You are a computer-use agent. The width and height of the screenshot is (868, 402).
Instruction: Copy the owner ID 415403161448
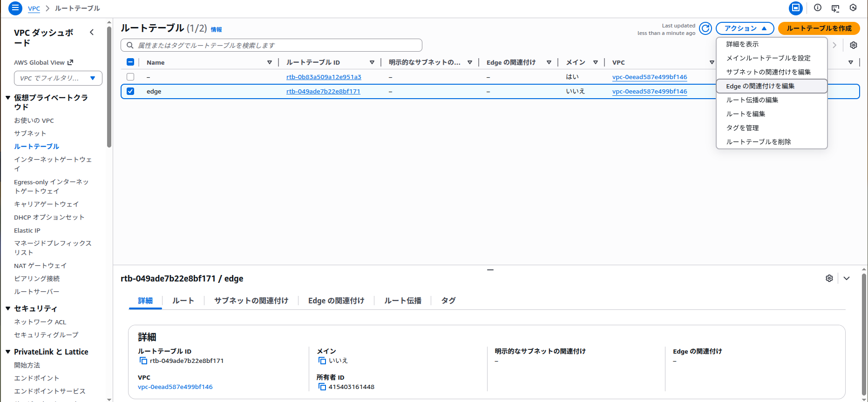[322, 387]
